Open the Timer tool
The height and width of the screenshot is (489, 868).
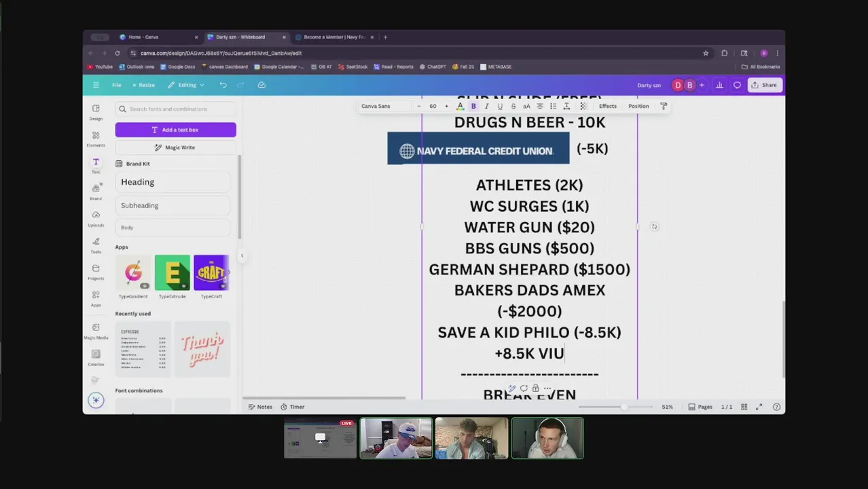(x=293, y=407)
